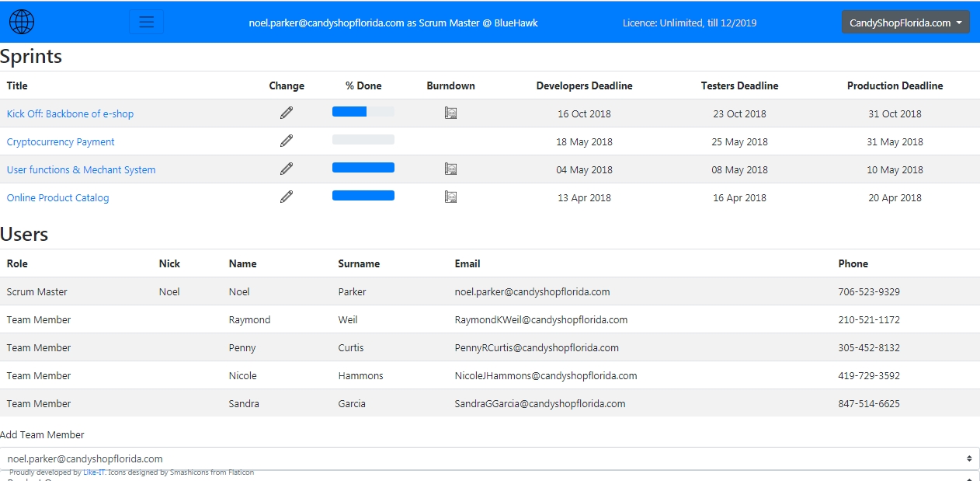Click the phone number 706-523-9329
The image size is (980, 481).
(x=869, y=291)
